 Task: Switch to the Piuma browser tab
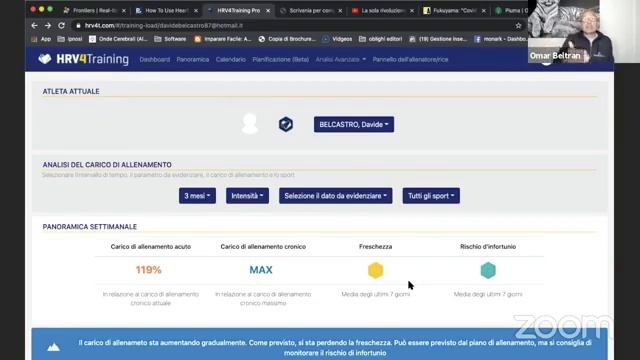pyautogui.click(x=510, y=11)
